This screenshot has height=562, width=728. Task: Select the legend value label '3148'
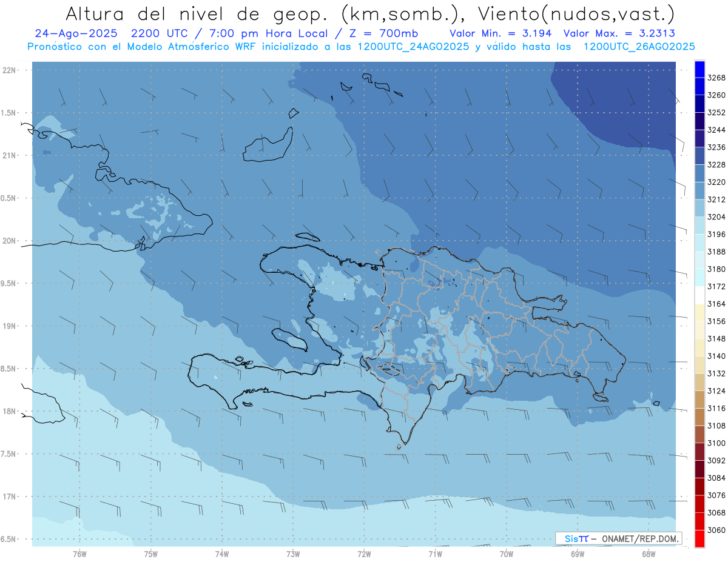pos(716,338)
